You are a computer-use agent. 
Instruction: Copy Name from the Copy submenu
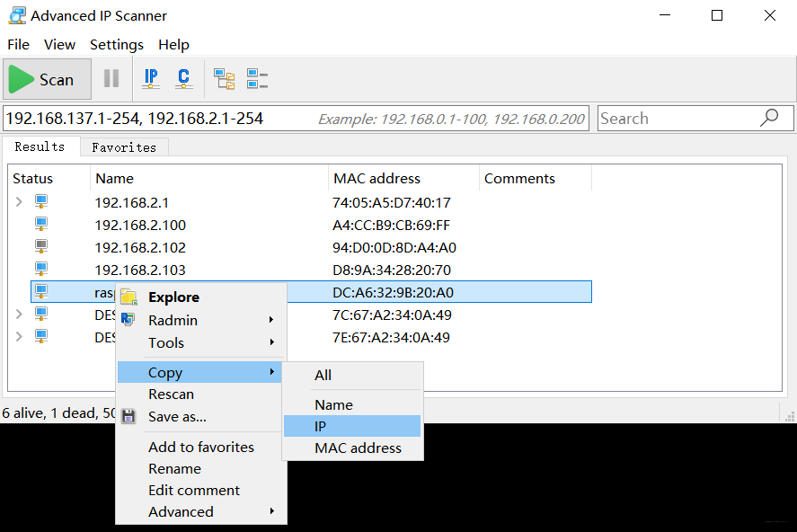coord(352,405)
